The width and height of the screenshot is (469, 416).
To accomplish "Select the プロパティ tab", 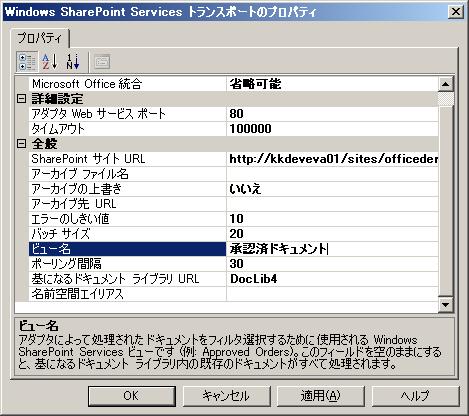I will [40, 38].
